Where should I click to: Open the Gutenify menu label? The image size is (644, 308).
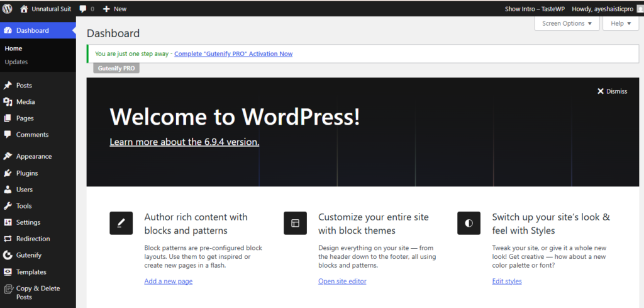(29, 255)
